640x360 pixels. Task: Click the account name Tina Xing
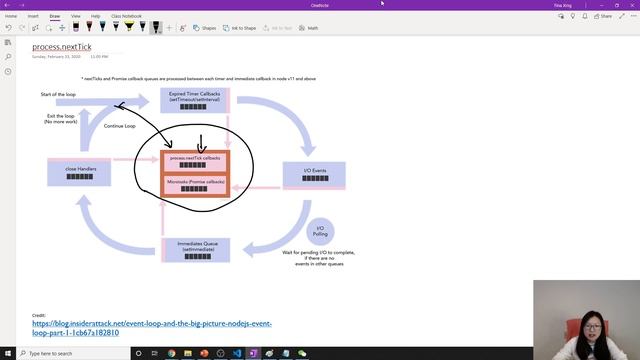coord(562,5)
